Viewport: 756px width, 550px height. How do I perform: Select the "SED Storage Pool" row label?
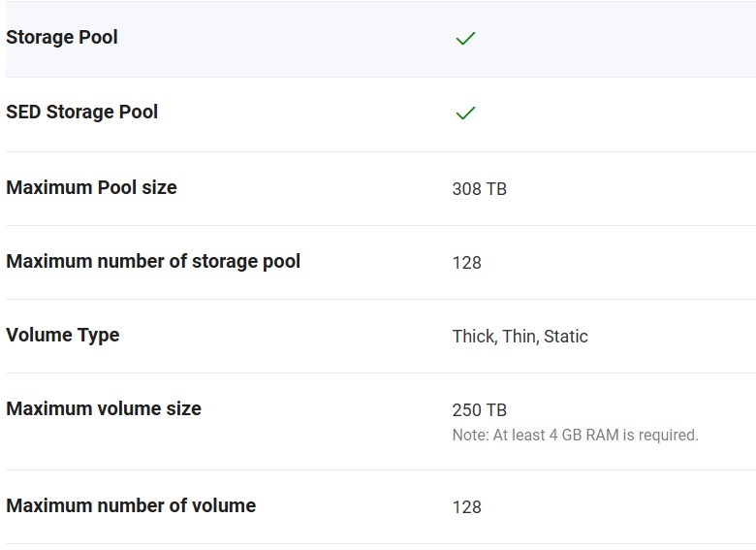pos(82,113)
